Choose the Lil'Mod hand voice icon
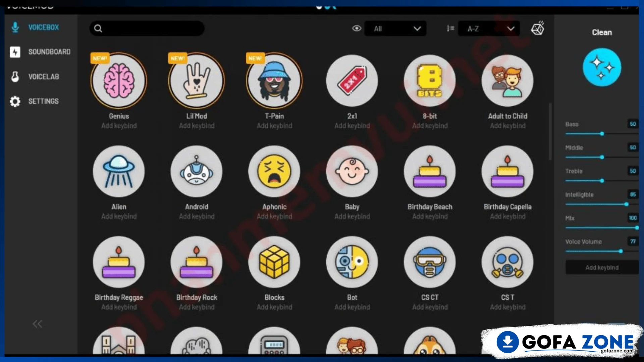This screenshot has height=362, width=644. tap(197, 81)
